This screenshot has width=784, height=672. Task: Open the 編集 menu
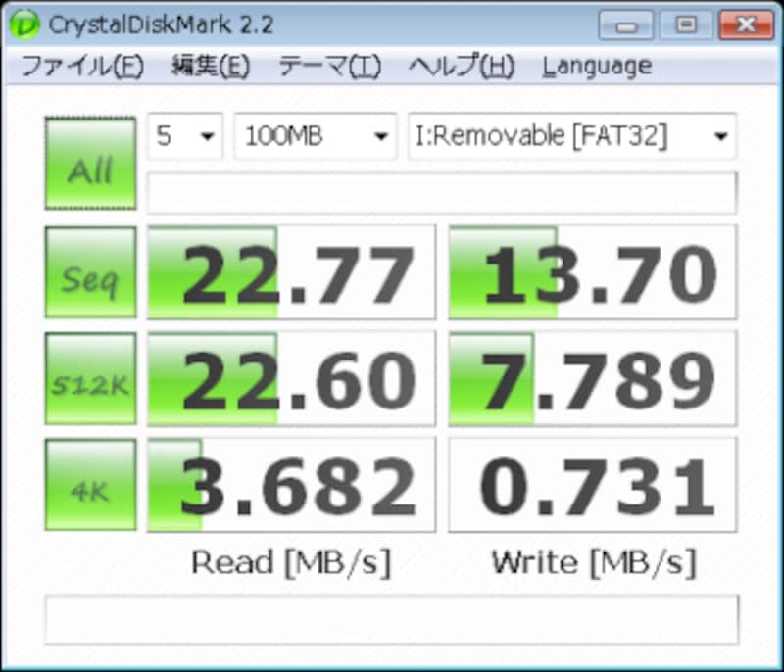[211, 65]
